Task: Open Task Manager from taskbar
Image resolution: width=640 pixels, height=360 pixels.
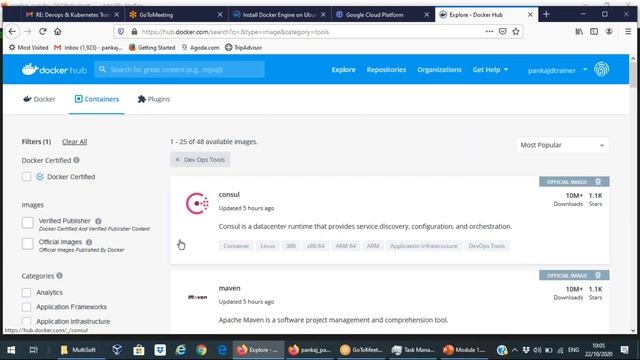Action: pos(413,350)
